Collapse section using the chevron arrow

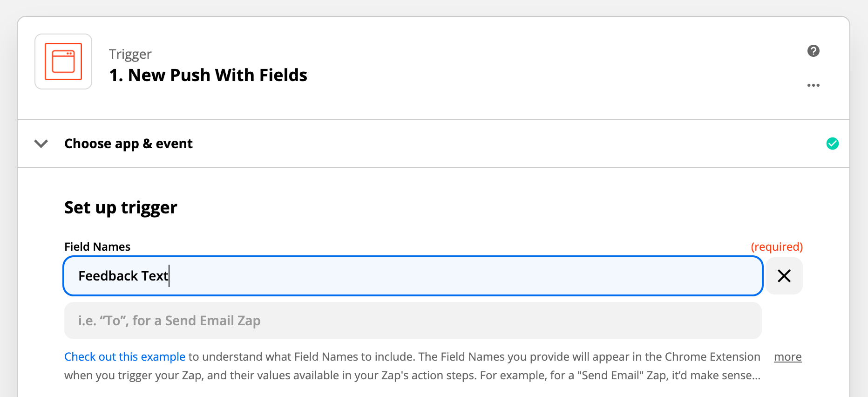coord(41,144)
